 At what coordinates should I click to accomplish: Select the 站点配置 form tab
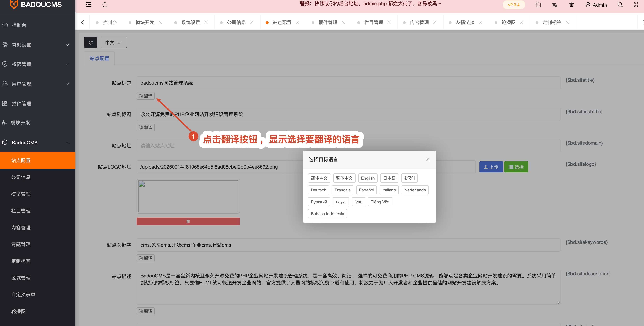pyautogui.click(x=99, y=58)
